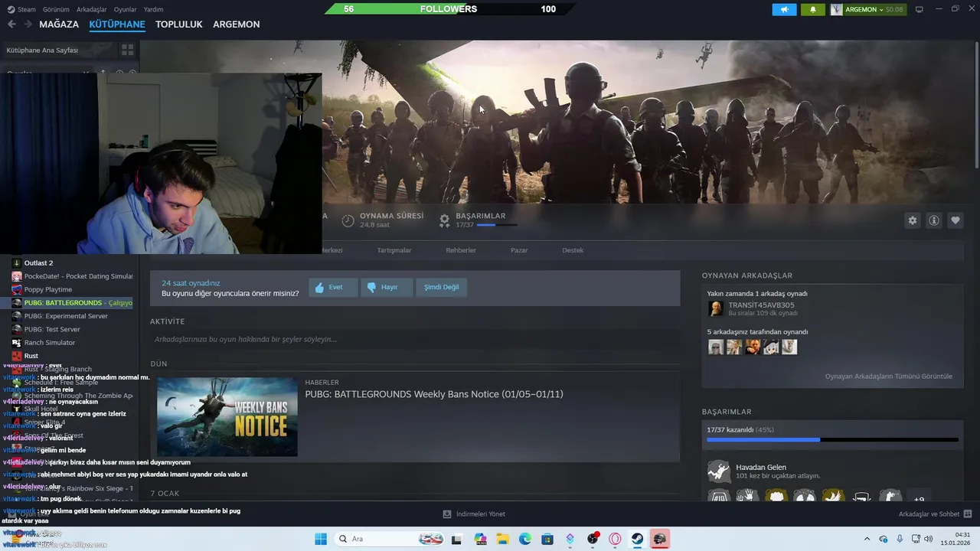This screenshot has width=980, height=551.
Task: Open İndirmeleri Yönet downloads
Action: [x=474, y=514]
